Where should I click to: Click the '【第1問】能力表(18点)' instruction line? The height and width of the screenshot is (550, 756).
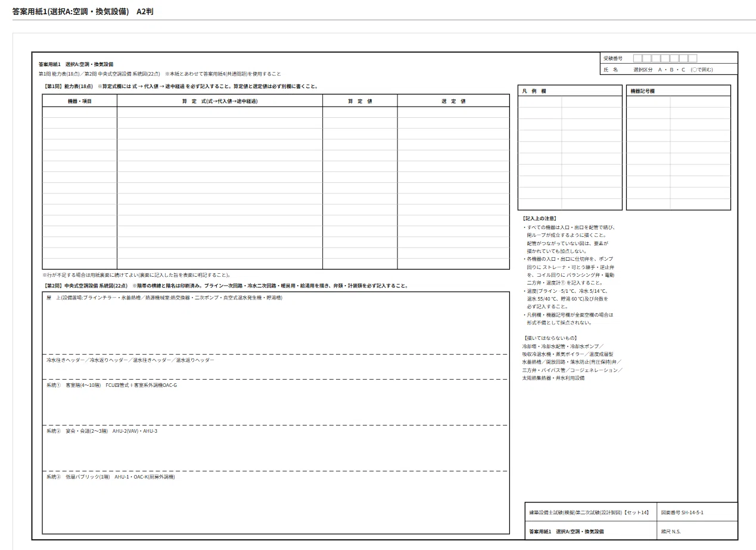181,86
